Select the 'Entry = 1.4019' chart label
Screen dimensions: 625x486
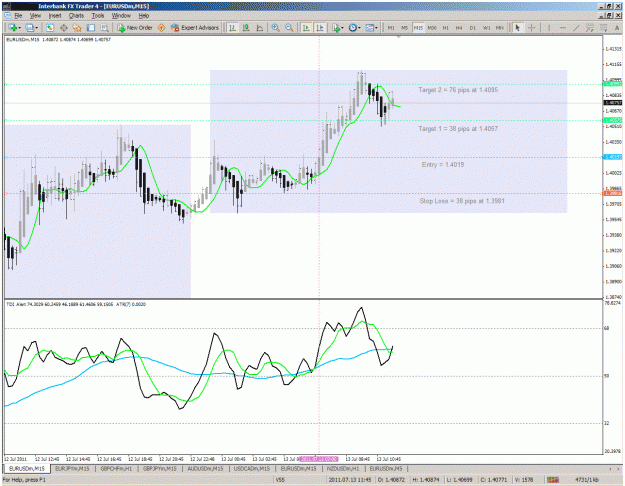(443, 165)
